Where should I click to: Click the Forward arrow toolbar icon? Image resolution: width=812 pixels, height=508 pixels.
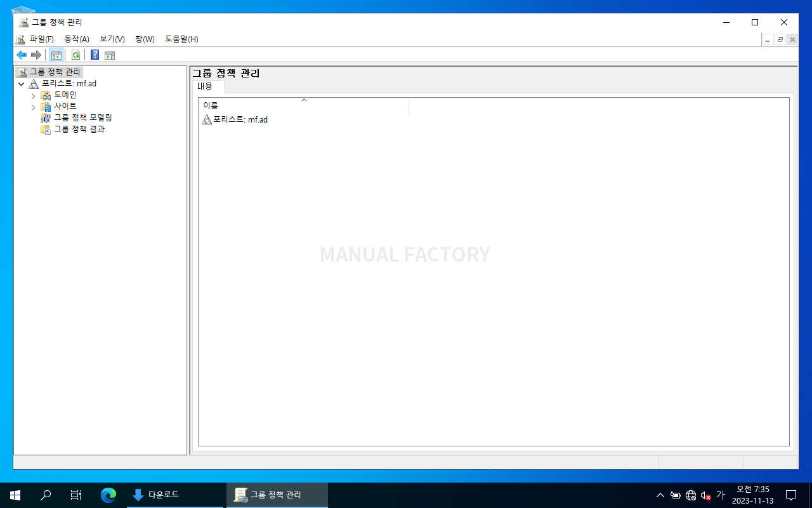tap(36, 55)
